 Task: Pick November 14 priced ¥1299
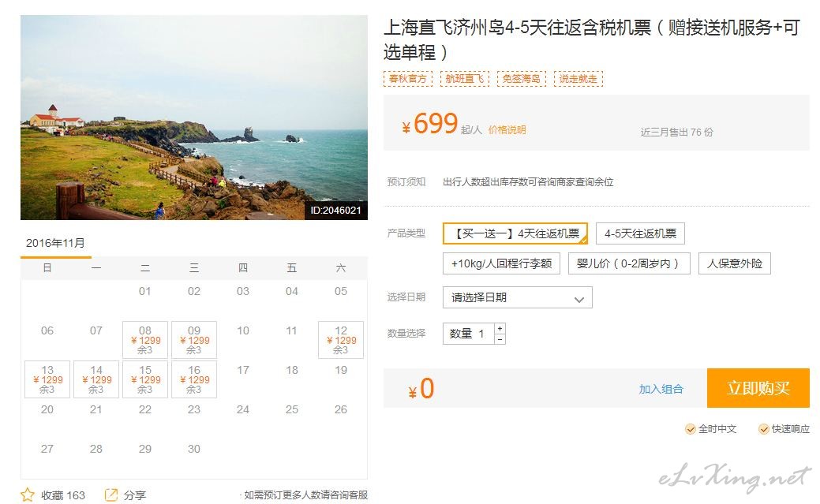[x=96, y=379]
